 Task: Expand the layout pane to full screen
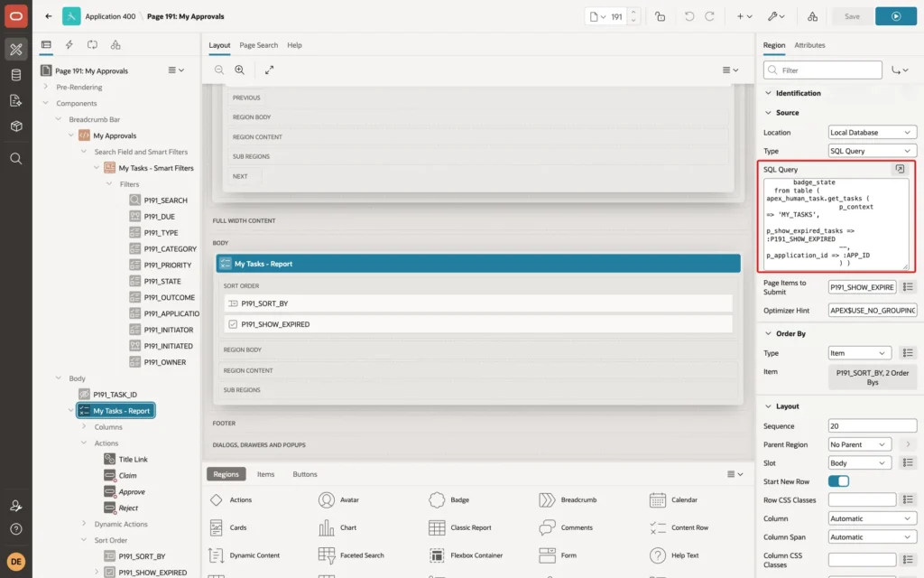pos(269,70)
